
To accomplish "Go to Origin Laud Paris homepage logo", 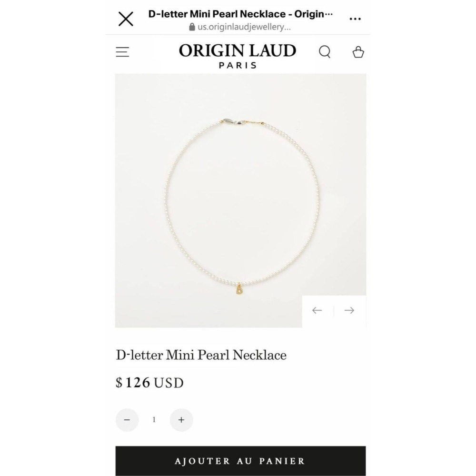I will 238,56.
